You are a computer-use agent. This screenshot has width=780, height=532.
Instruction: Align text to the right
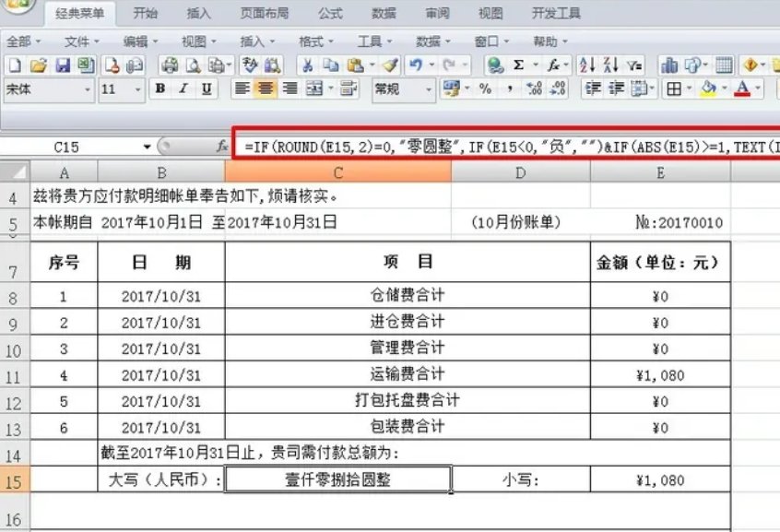289,89
